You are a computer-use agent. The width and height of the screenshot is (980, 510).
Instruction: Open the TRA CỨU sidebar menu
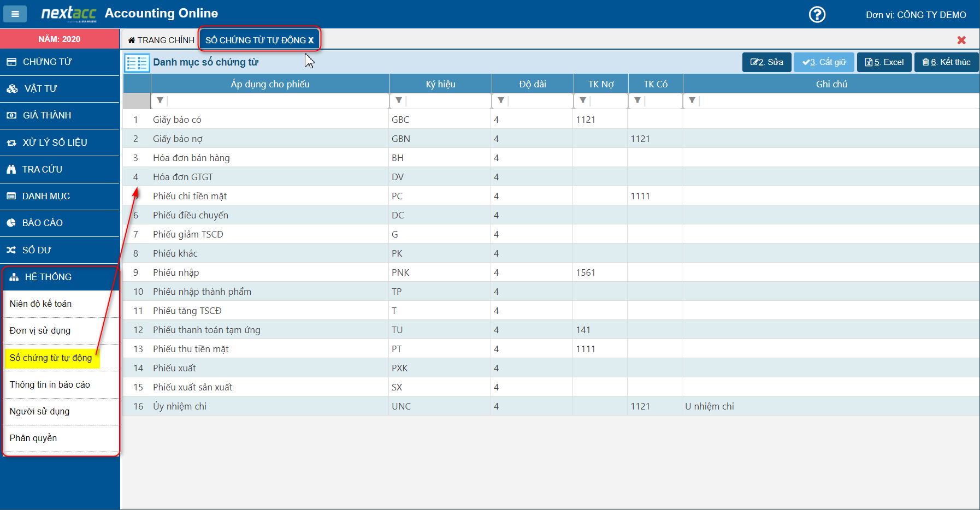coord(60,169)
